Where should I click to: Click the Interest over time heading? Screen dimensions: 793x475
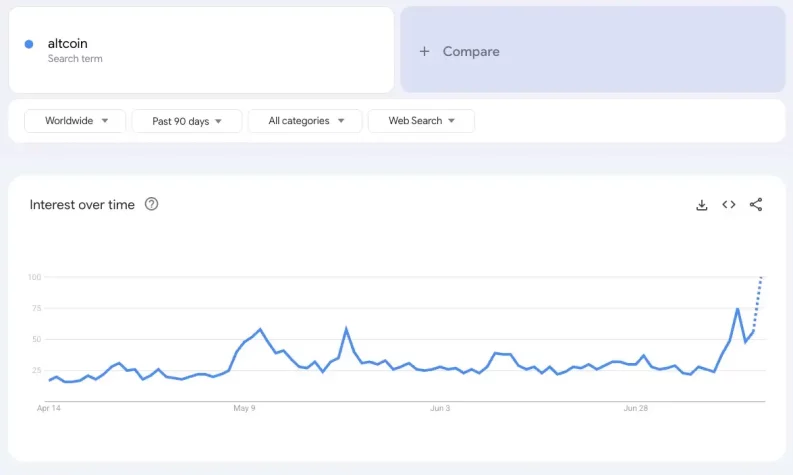(82, 205)
